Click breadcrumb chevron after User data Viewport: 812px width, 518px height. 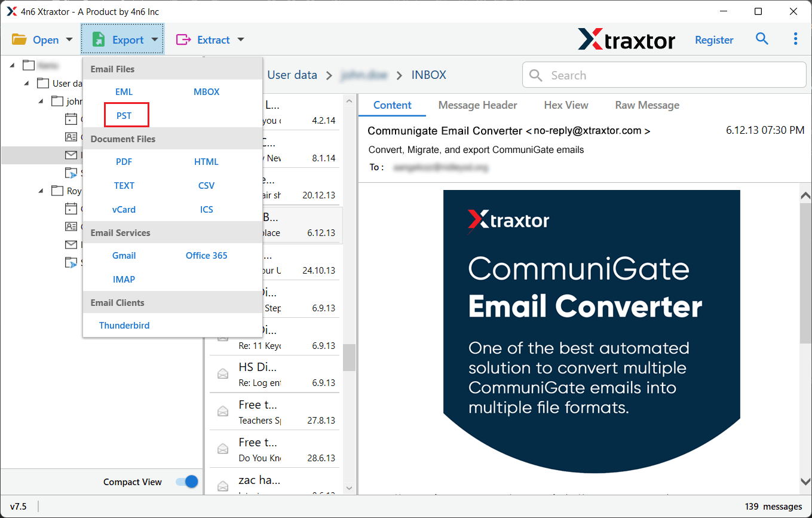[329, 75]
